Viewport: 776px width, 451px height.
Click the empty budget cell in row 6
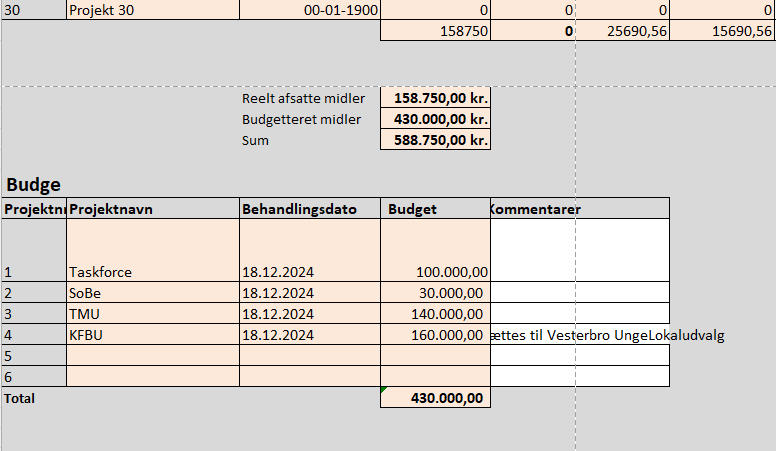(436, 376)
